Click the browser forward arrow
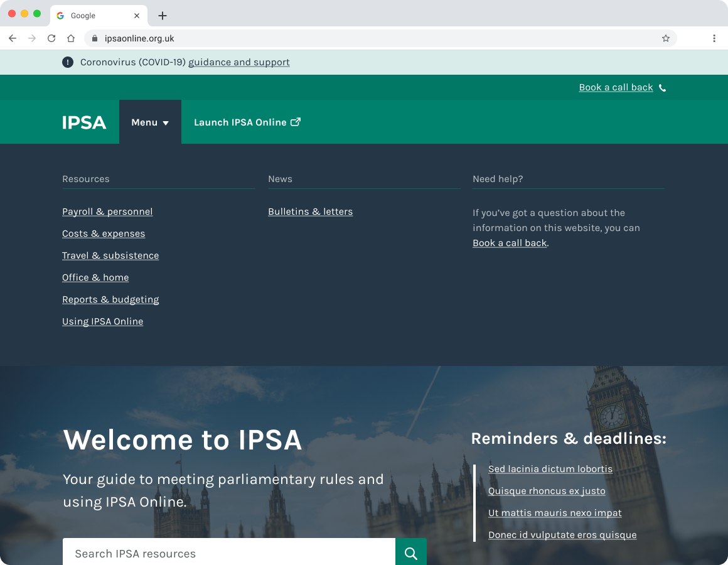Screen dimensions: 728x565 (32, 38)
